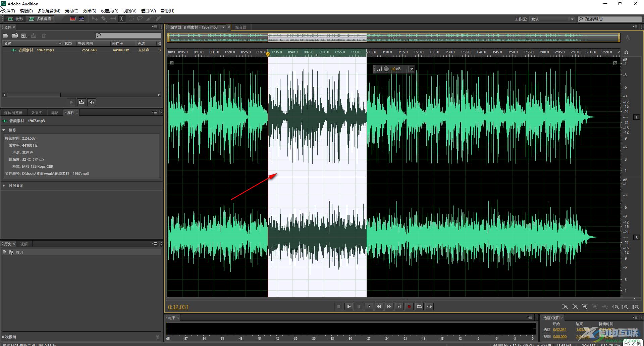The image size is (644, 346).
Task: Click the Pause transport button
Action: 359,307
